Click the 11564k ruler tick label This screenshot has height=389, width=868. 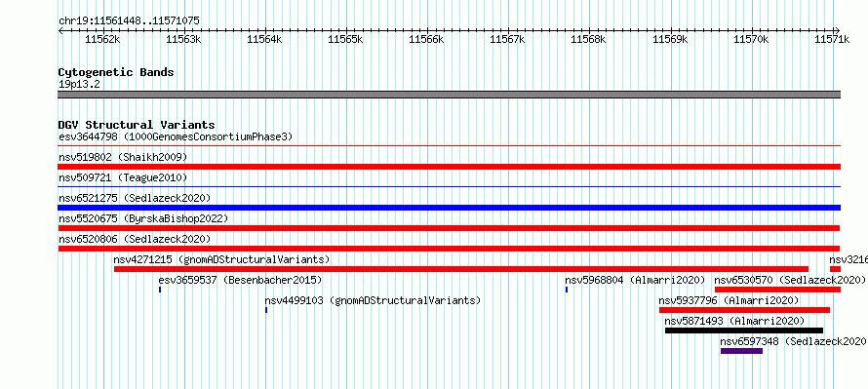264,39
